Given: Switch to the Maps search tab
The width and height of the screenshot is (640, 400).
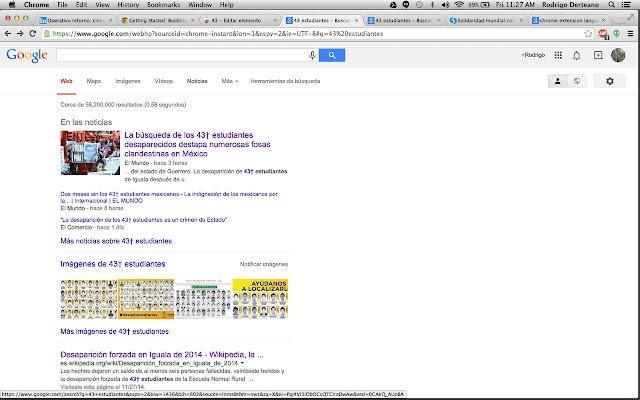Looking at the screenshot, I should tap(93, 81).
